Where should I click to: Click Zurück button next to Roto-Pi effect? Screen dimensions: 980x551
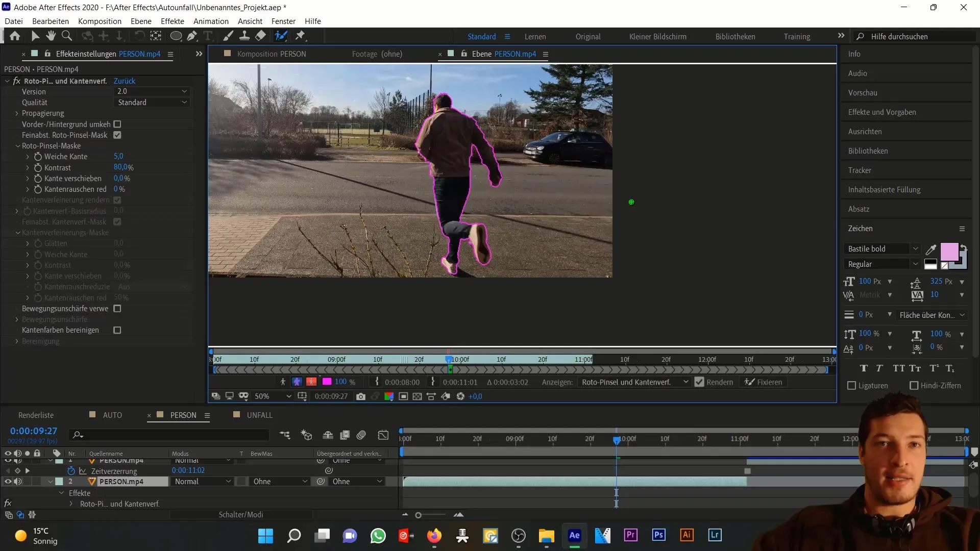coord(125,80)
